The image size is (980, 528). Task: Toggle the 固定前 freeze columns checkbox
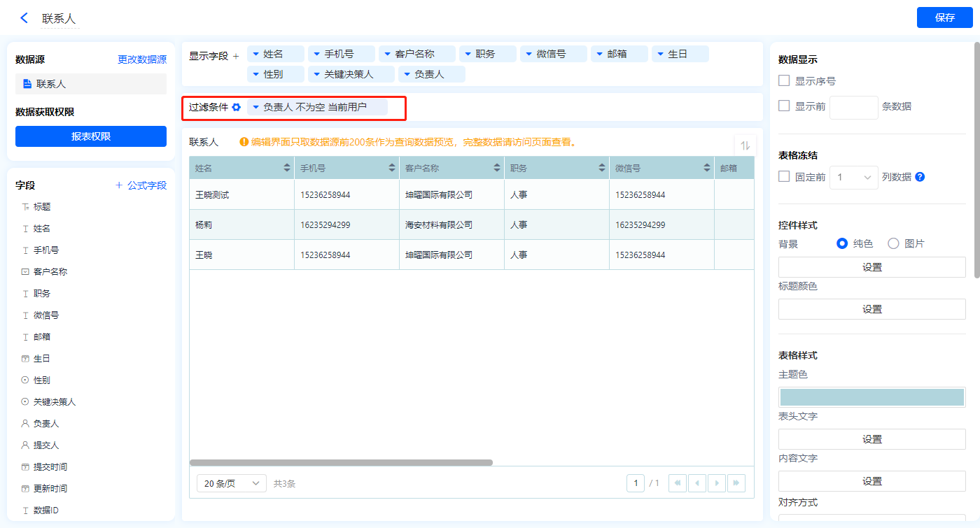pyautogui.click(x=785, y=177)
